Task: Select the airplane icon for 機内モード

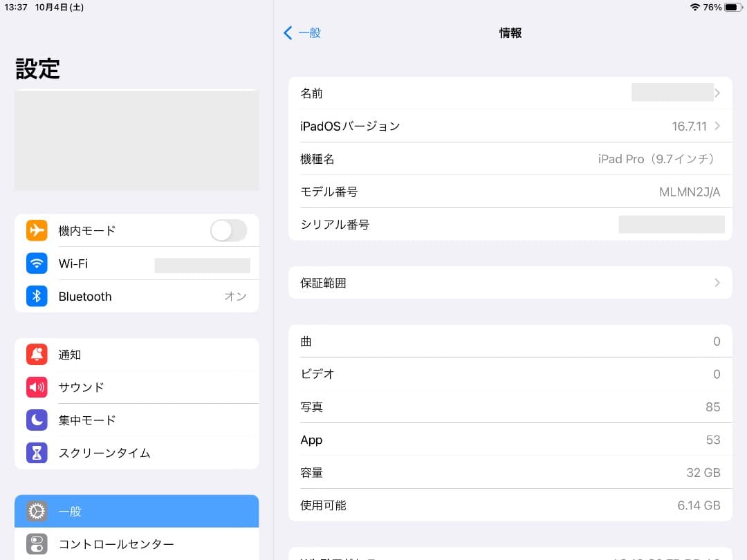Action: [x=36, y=230]
